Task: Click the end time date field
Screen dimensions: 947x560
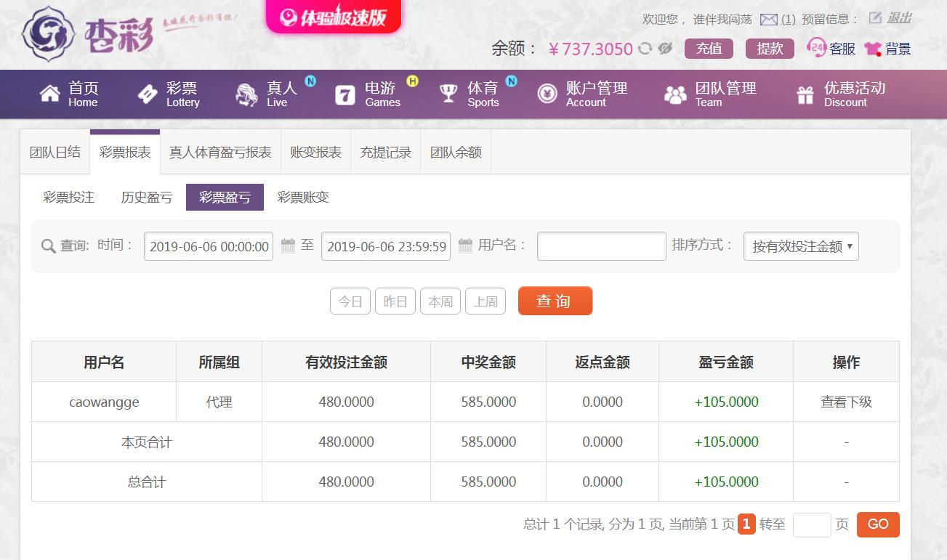Action: point(386,246)
